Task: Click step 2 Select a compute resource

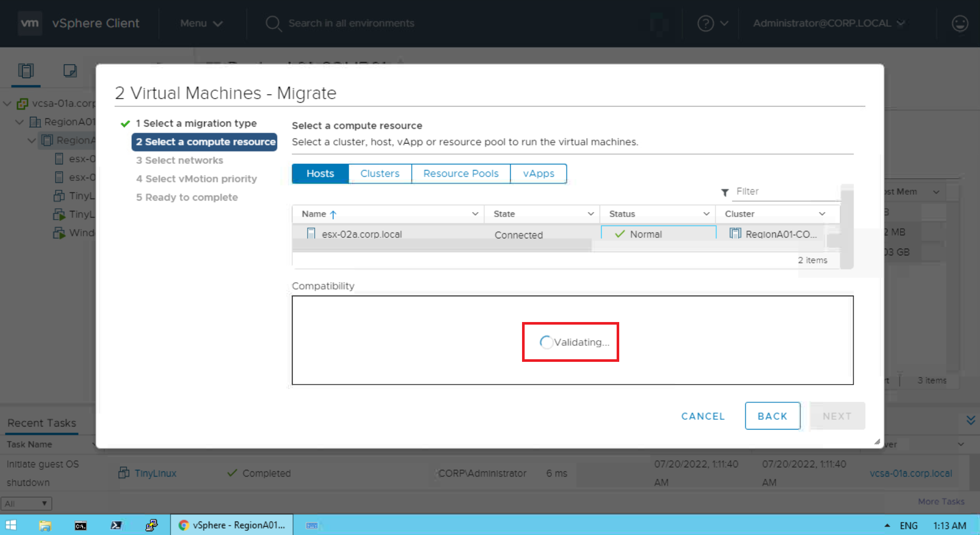Action: pos(205,142)
